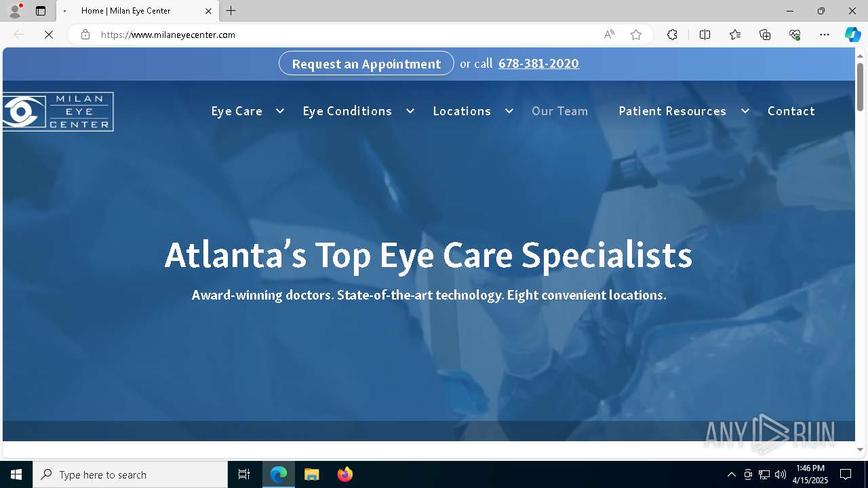Expand the Eye Conditions chevron
This screenshot has height=488, width=868.
(x=410, y=111)
